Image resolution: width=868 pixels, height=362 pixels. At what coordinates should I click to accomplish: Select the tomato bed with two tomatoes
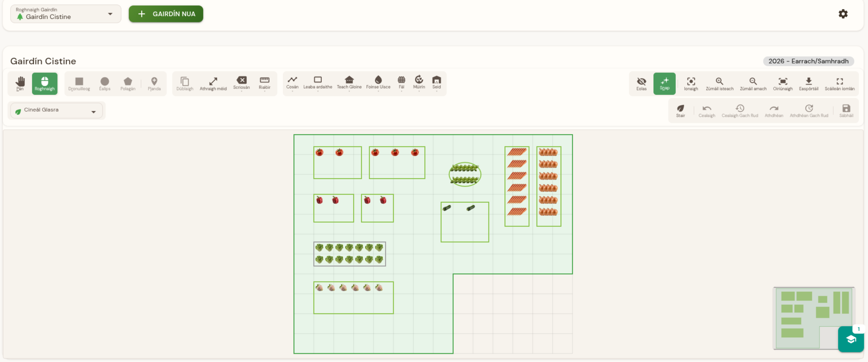[337, 163]
